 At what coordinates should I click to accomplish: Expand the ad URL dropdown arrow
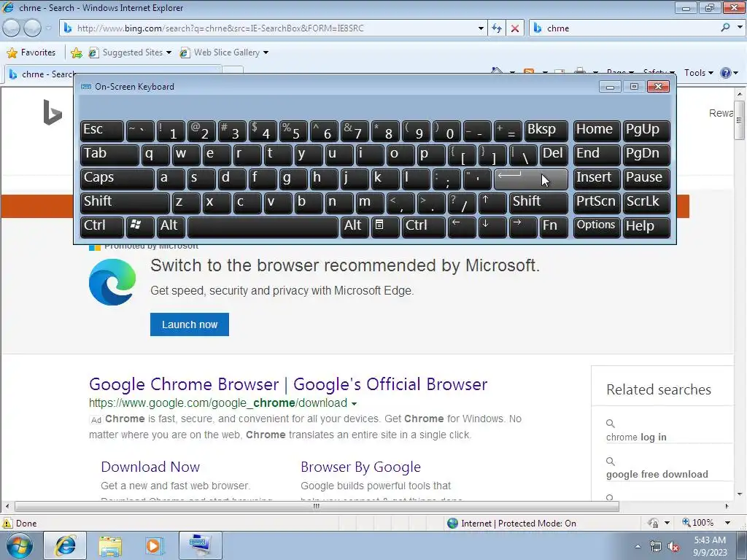(354, 404)
